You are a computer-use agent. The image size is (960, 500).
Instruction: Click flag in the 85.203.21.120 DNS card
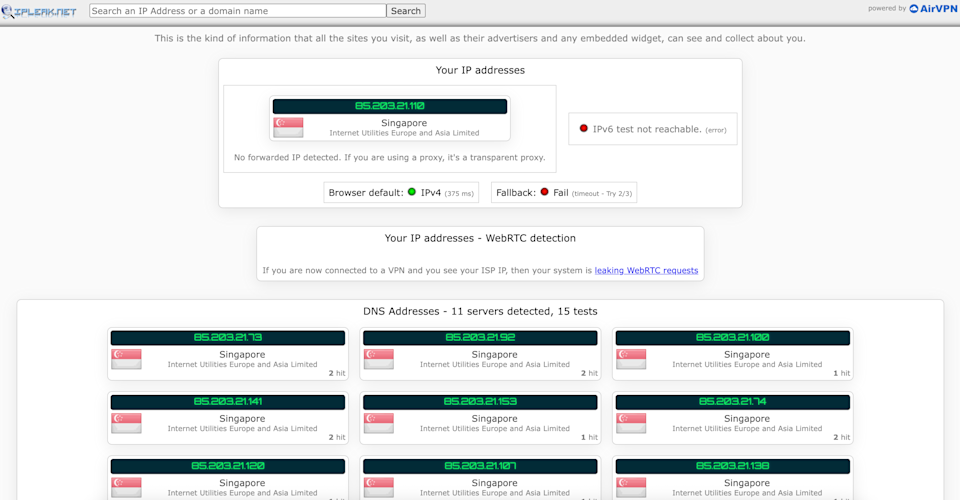click(127, 487)
